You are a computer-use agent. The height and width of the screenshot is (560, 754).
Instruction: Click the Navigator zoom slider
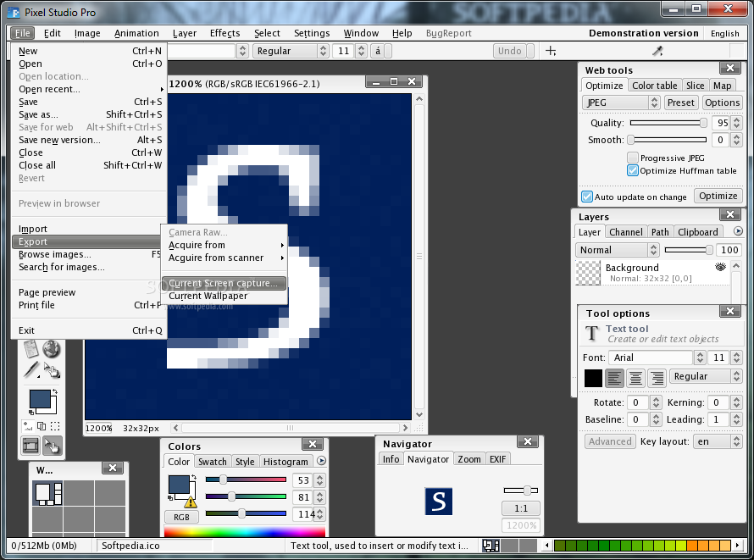coord(521,491)
